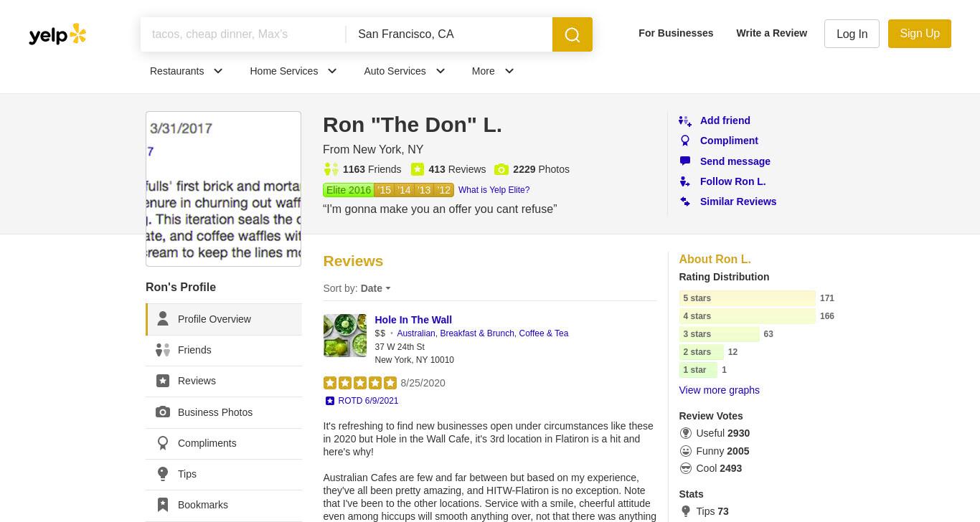Click the 1 star rating bar

click(x=698, y=370)
